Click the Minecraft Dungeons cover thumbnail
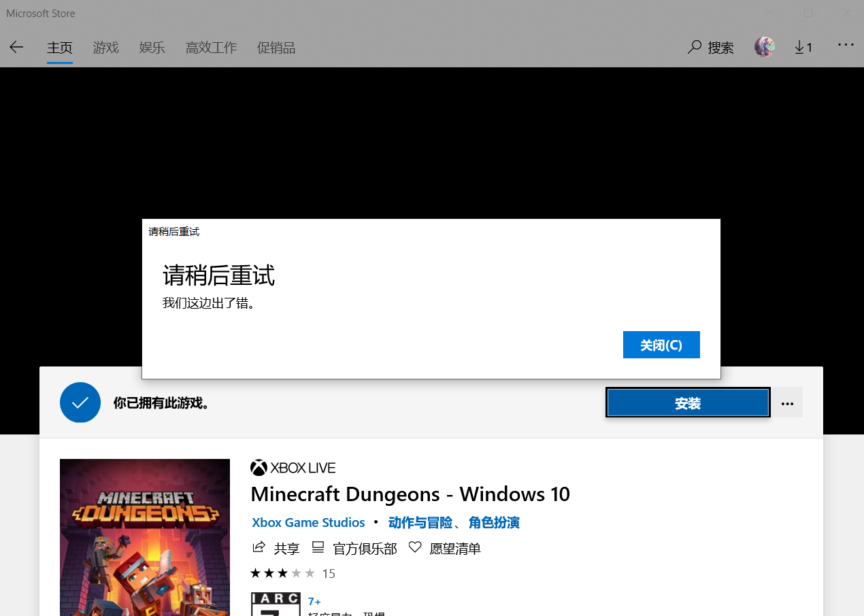 (145, 537)
